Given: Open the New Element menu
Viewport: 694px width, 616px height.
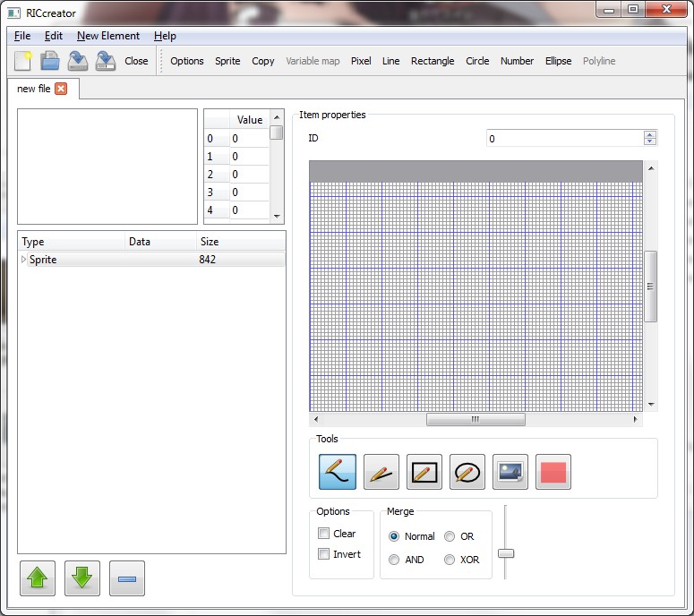Looking at the screenshot, I should point(108,36).
